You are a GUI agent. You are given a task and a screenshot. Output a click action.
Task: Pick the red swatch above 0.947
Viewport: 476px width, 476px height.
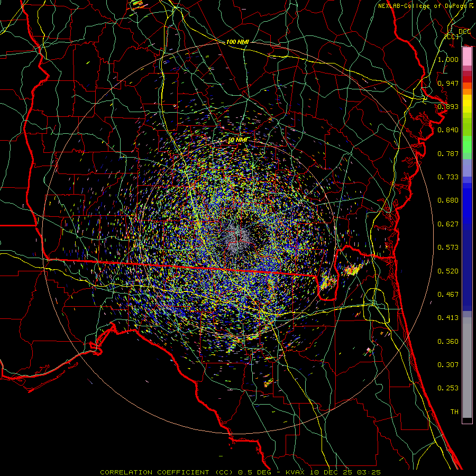pos(467,79)
